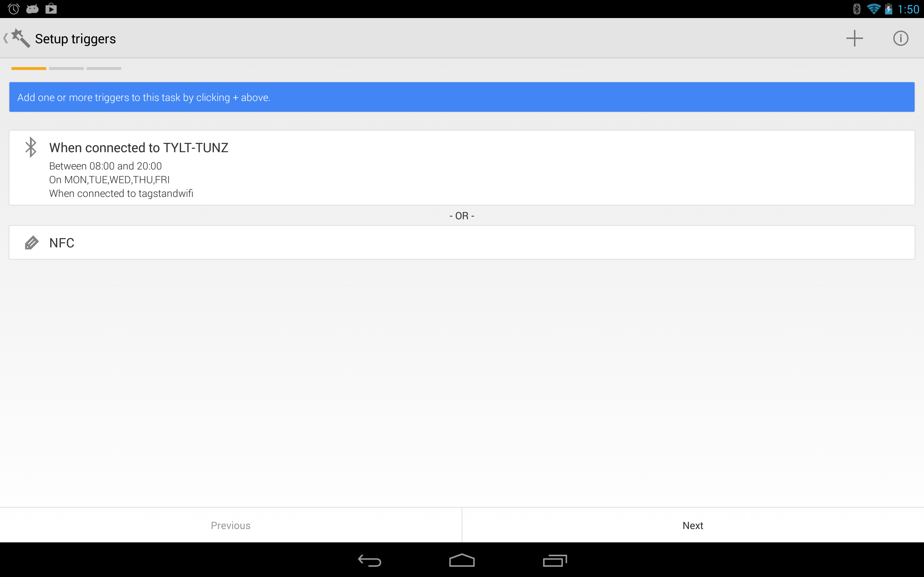The height and width of the screenshot is (577, 924).
Task: Tap the Wi-Fi status icon
Action: [x=873, y=9]
